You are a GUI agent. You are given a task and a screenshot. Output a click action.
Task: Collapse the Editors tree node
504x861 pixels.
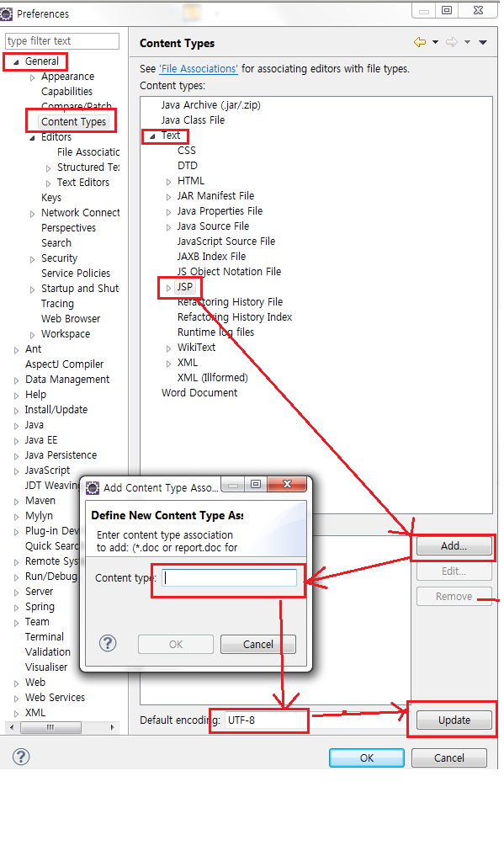point(32,138)
